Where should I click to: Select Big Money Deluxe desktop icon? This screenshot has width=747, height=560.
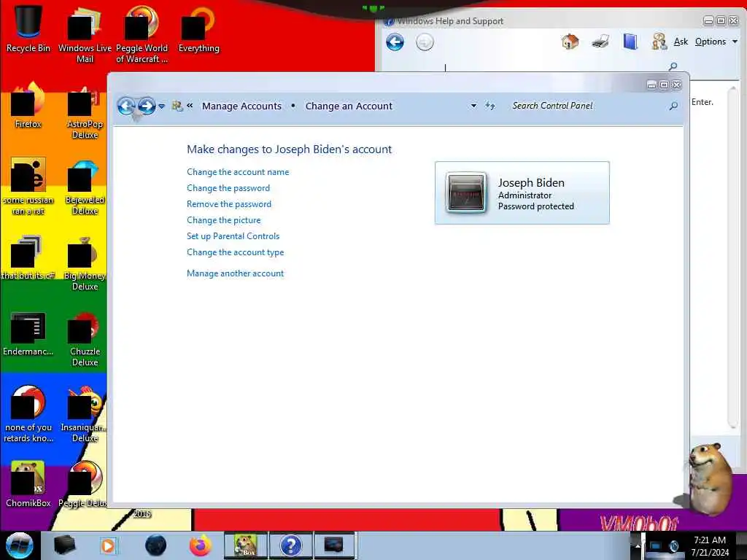(85, 263)
